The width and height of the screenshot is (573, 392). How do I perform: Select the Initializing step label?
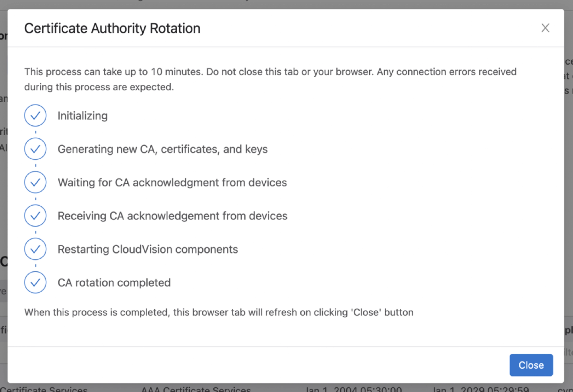pos(83,116)
